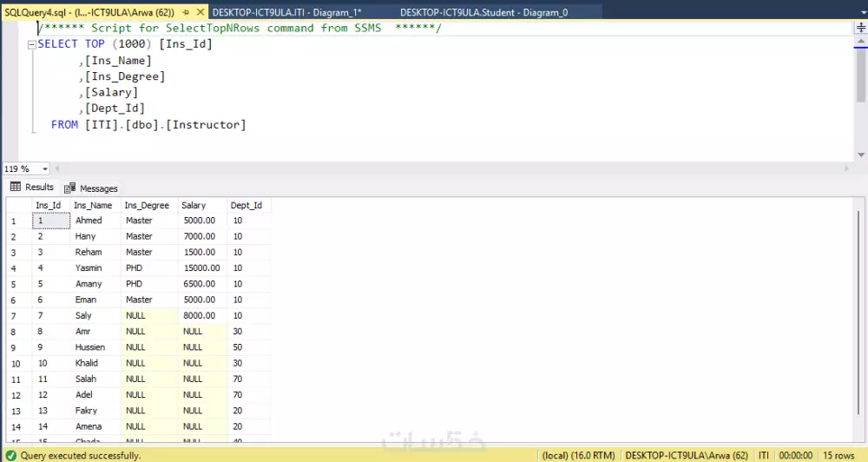Image resolution: width=868 pixels, height=462 pixels.
Task: Click the name cell Yasmin
Action: tap(95, 267)
